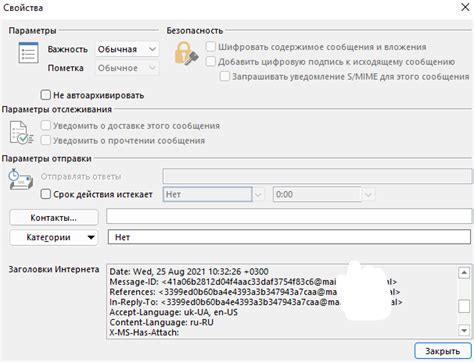Viewport: 474px width, 362px height.
Task: Toggle 'Уведомить о прочтении сообщения' checkbox
Action: 45,140
